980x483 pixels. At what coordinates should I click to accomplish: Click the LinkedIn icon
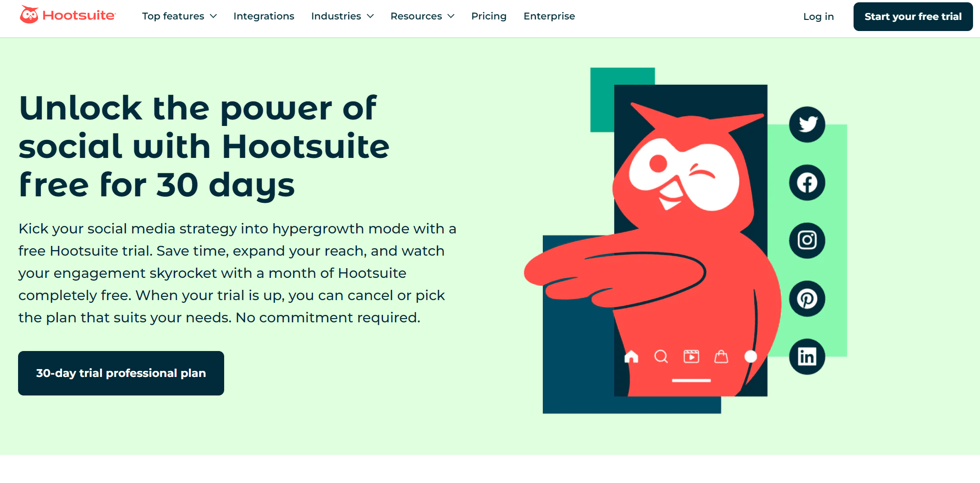[x=807, y=357]
